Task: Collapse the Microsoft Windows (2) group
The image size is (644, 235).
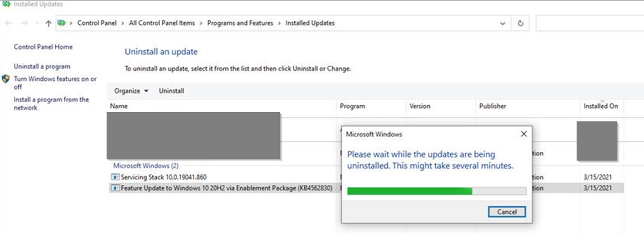Action: [146, 165]
